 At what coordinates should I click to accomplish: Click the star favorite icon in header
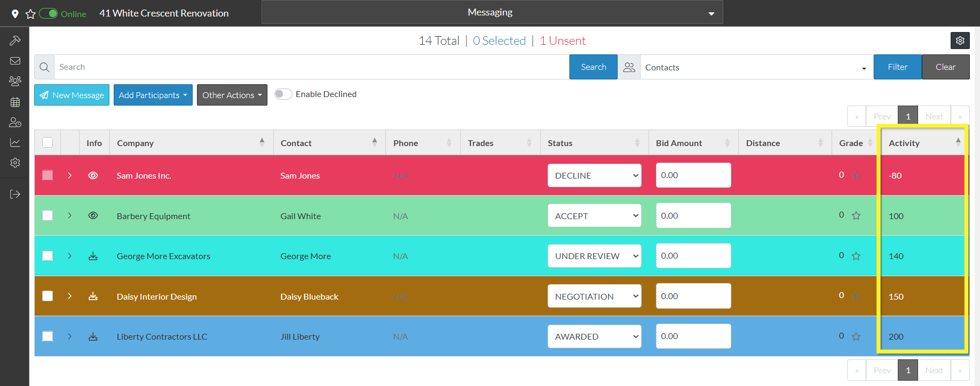coord(30,14)
